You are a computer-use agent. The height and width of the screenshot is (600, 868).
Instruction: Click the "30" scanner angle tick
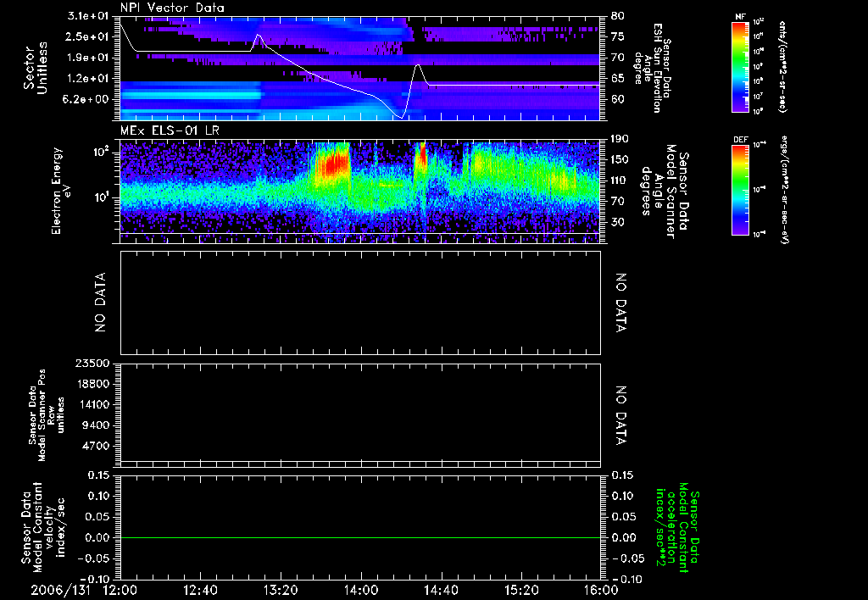tap(617, 222)
